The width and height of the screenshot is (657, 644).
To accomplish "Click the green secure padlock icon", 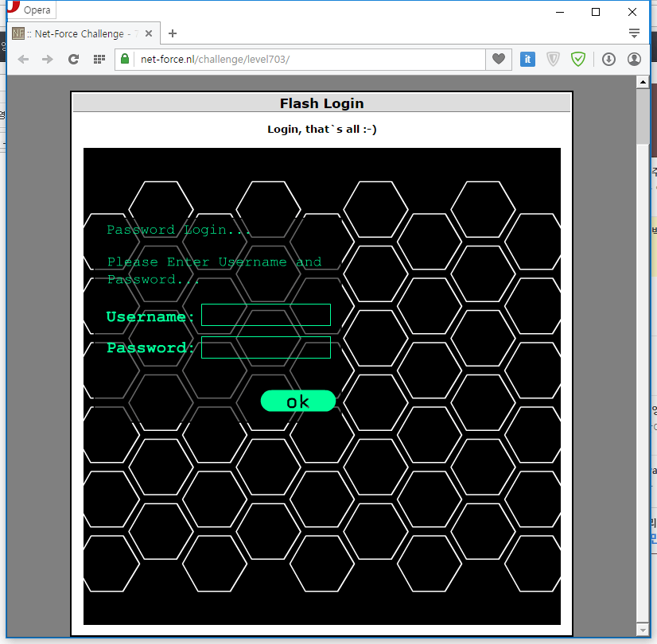I will (125, 59).
